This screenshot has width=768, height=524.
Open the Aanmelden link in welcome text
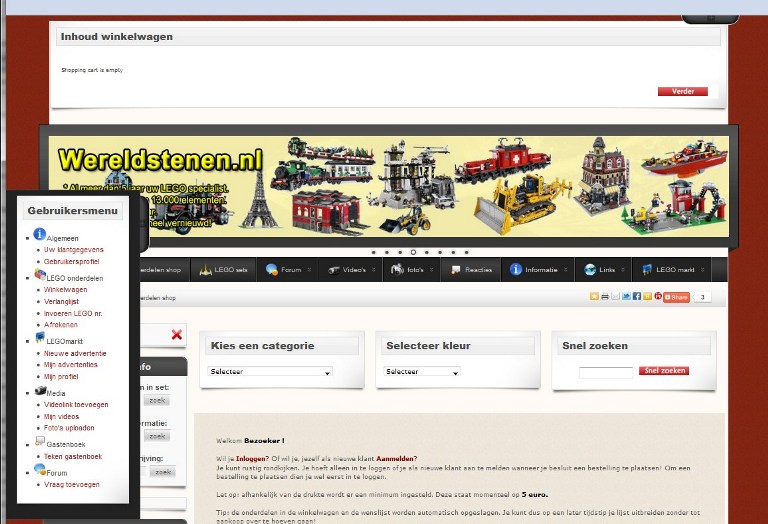click(395, 459)
